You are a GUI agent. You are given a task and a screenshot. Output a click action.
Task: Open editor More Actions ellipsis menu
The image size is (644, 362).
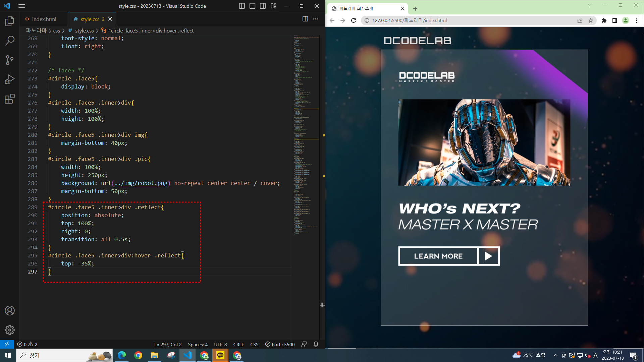316,19
